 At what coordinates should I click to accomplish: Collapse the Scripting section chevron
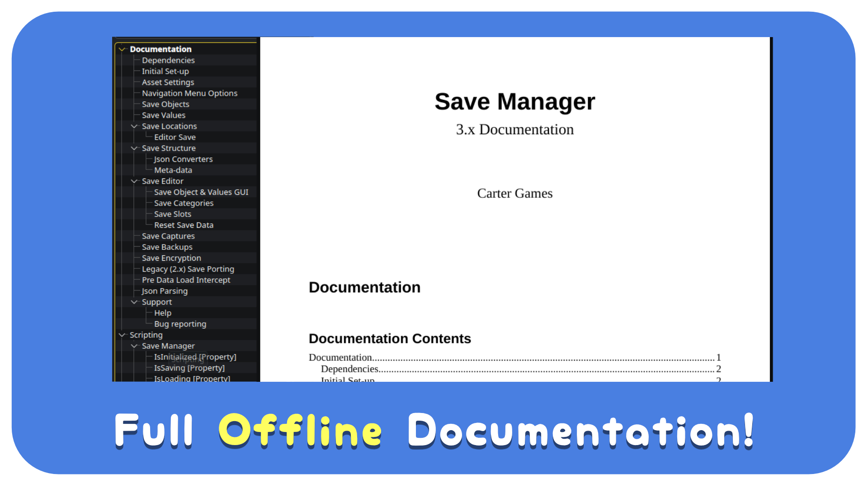122,335
